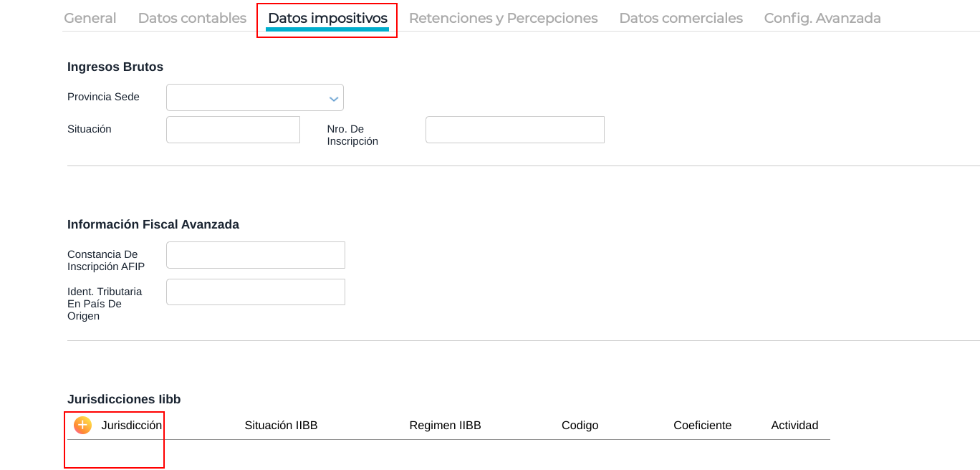Click the Situación IIBB column header

pos(281,426)
